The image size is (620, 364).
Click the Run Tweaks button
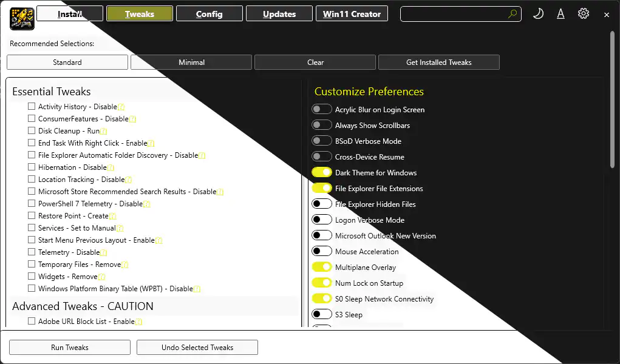pos(70,348)
